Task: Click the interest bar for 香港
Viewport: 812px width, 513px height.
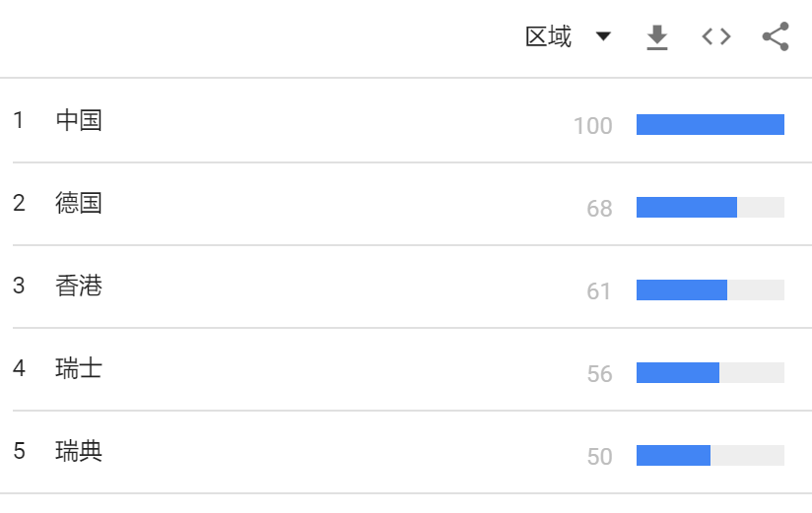Action: coord(710,289)
